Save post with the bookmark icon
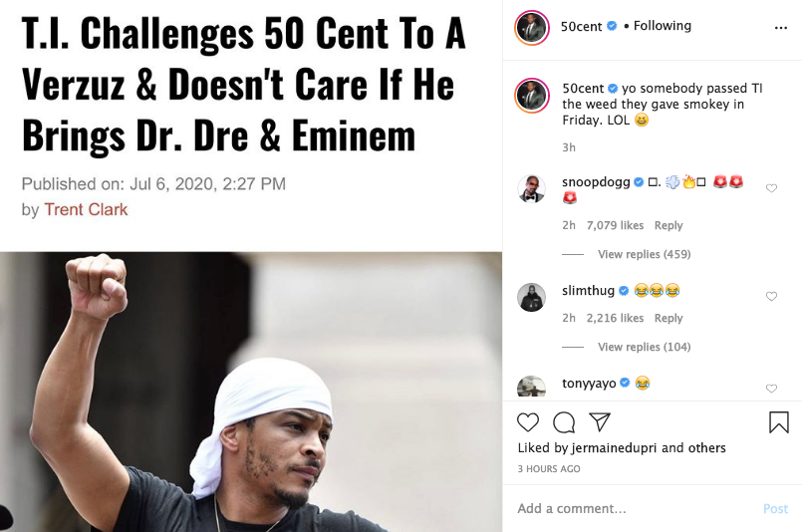The image size is (802, 532). coord(778,422)
